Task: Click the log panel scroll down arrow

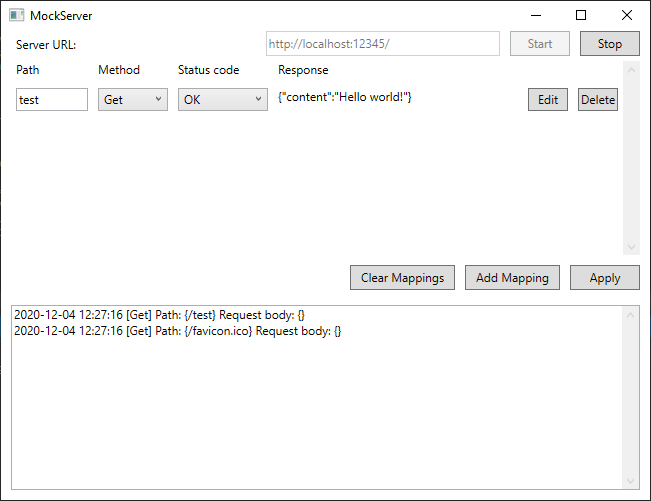Action: [630, 480]
